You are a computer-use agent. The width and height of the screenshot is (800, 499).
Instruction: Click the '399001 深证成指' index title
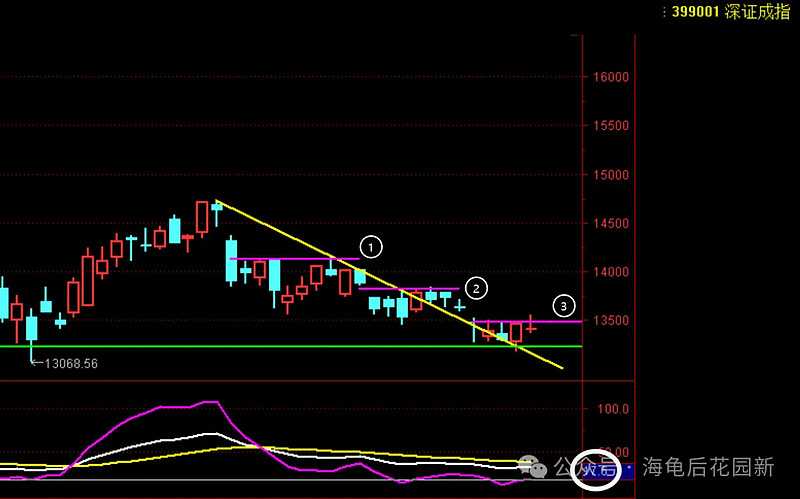click(731, 12)
